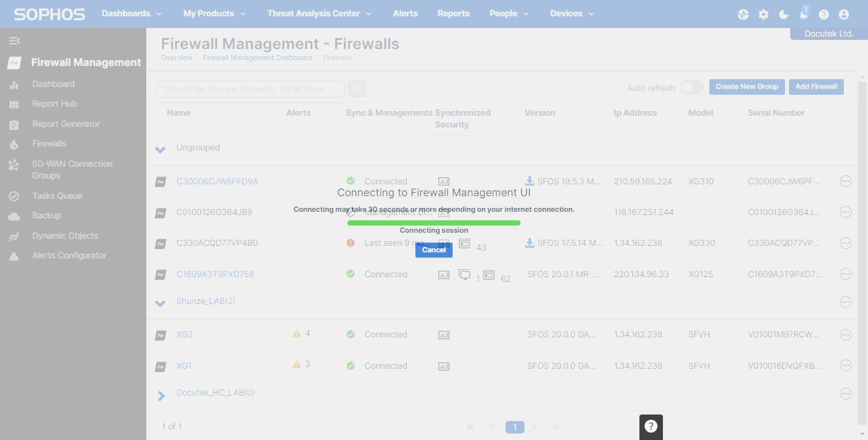This screenshot has width=868, height=440.
Task: Open more options for XG1 row
Action: pyautogui.click(x=846, y=365)
